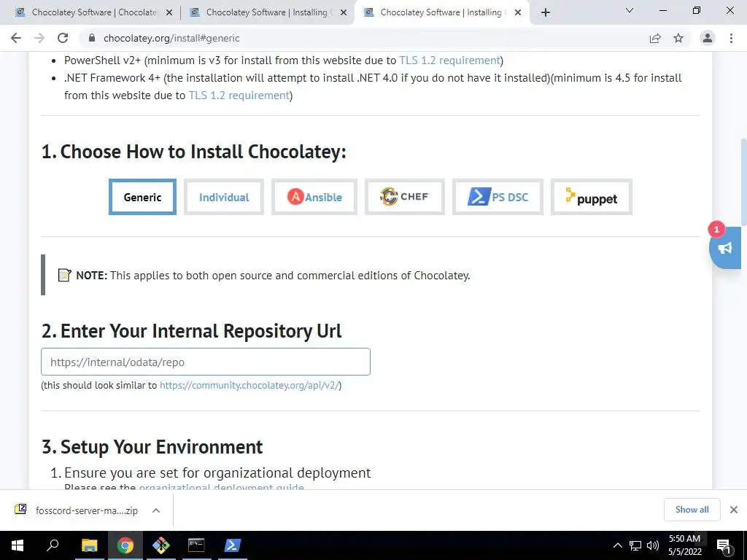Open the first TLS 1.2 requirement link
Image resolution: width=747 pixels, height=560 pixels.
[449, 61]
